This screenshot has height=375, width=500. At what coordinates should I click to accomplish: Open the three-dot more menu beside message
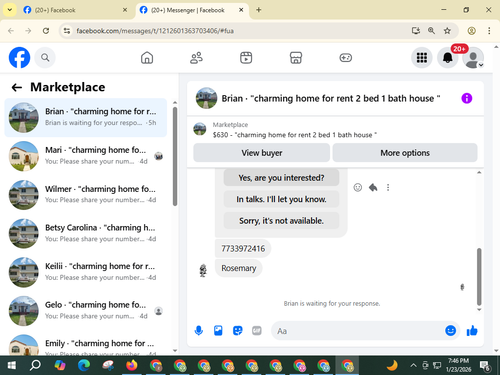click(388, 187)
